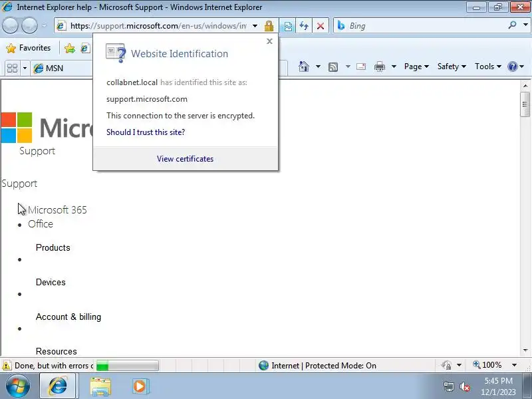The image size is (532, 399).
Task: Click the Support text under the logo
Action: click(x=37, y=151)
